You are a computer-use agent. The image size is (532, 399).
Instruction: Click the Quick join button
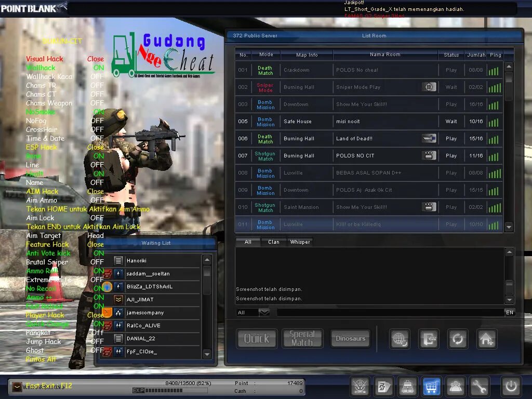coord(257,339)
